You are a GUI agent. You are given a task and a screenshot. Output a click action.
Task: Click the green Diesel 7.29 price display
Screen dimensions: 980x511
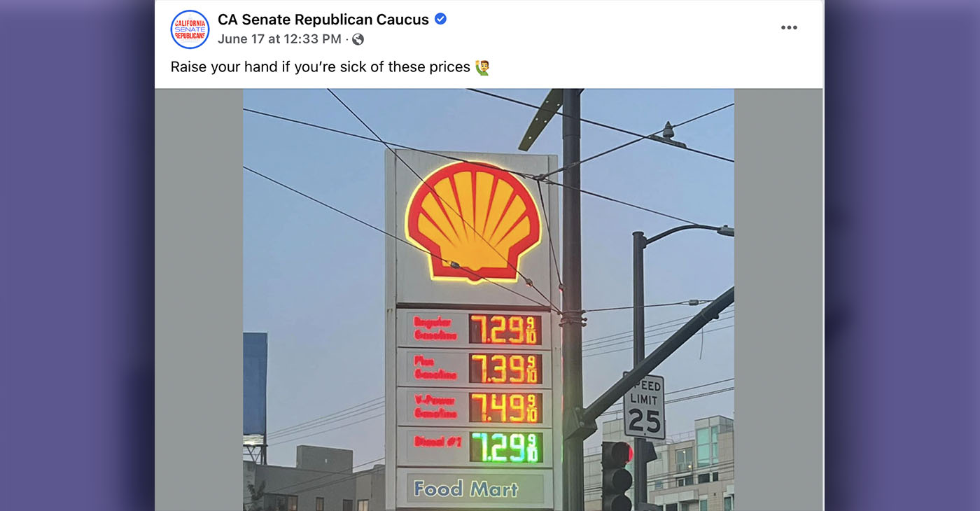pyautogui.click(x=504, y=447)
